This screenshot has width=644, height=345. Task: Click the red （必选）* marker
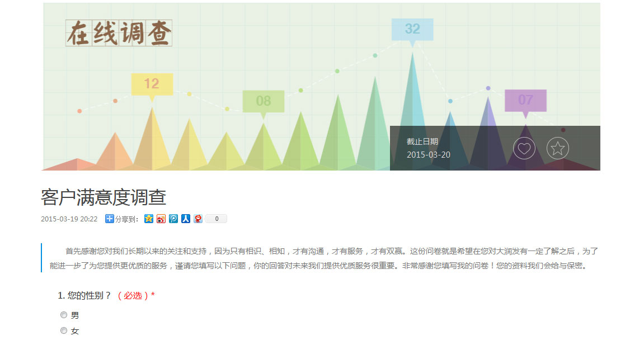click(x=136, y=295)
